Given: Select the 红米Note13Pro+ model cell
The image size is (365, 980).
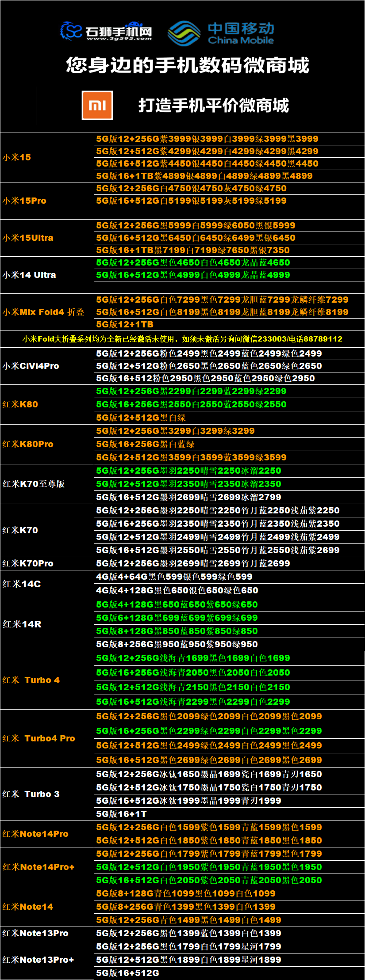Looking at the screenshot, I should coord(47,960).
